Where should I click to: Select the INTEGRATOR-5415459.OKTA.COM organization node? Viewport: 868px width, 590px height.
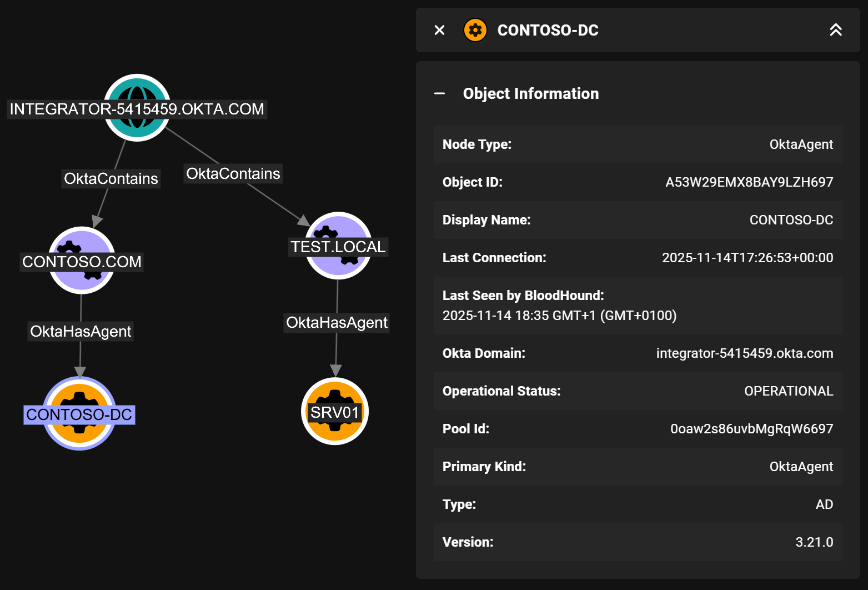[137, 108]
